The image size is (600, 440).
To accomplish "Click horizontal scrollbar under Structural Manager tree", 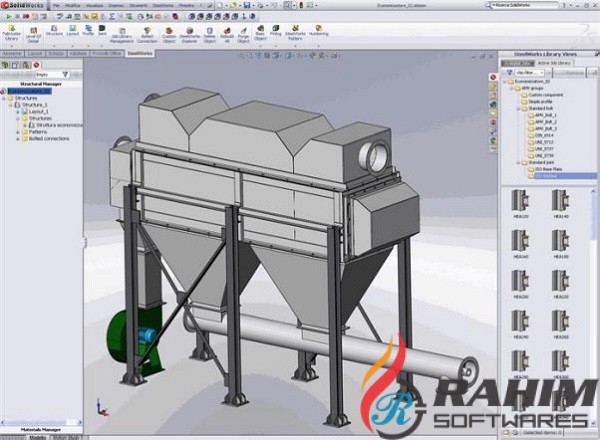I will coord(41,422).
